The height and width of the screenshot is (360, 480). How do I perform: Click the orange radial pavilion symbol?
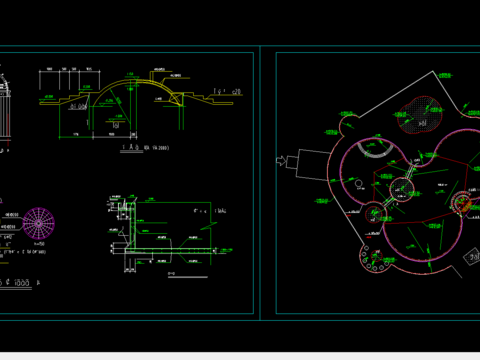(x=464, y=203)
